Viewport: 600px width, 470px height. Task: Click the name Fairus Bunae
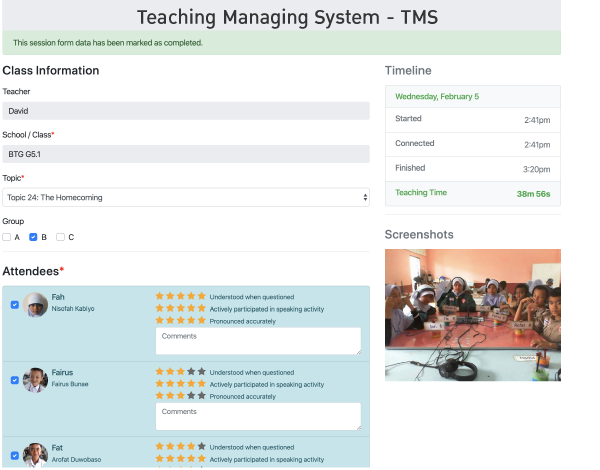tap(70, 384)
